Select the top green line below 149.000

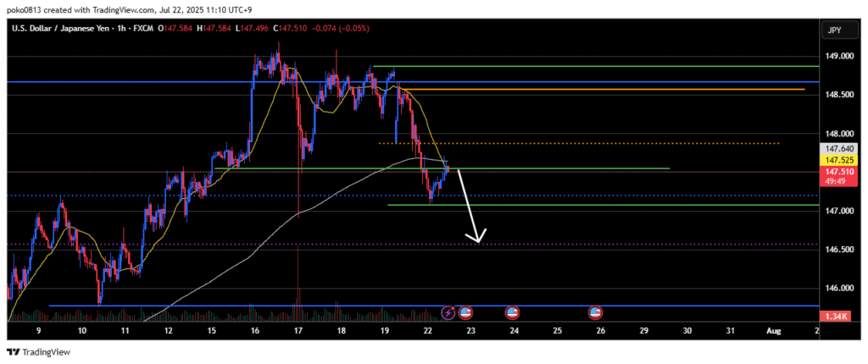point(593,66)
